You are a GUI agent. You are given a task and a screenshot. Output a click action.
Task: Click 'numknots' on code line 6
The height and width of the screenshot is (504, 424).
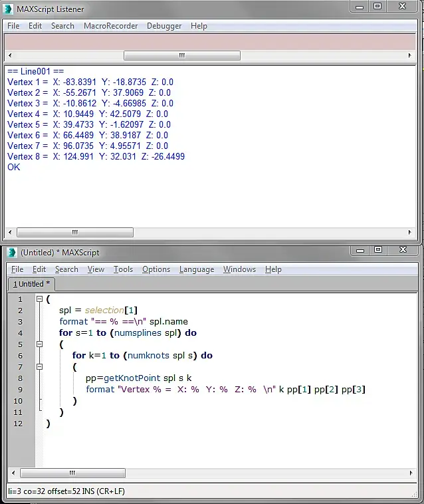(x=148, y=356)
